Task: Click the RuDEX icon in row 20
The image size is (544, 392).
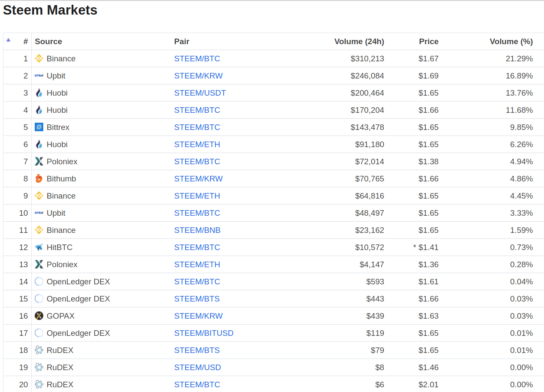Action: [39, 385]
